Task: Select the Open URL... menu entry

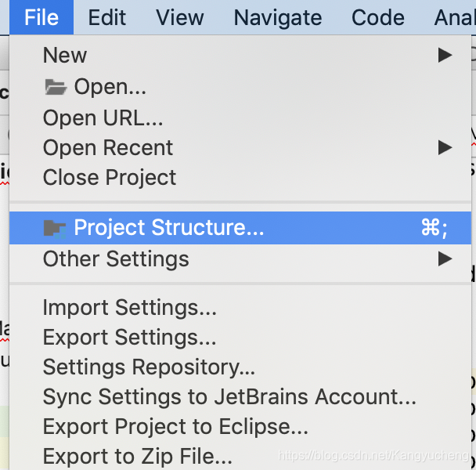Action: (x=103, y=117)
